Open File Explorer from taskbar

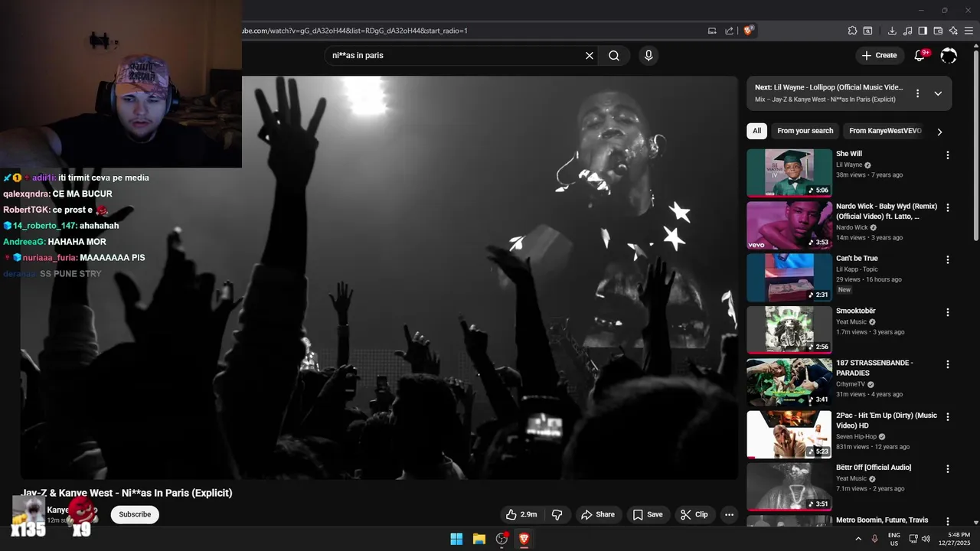pos(479,539)
